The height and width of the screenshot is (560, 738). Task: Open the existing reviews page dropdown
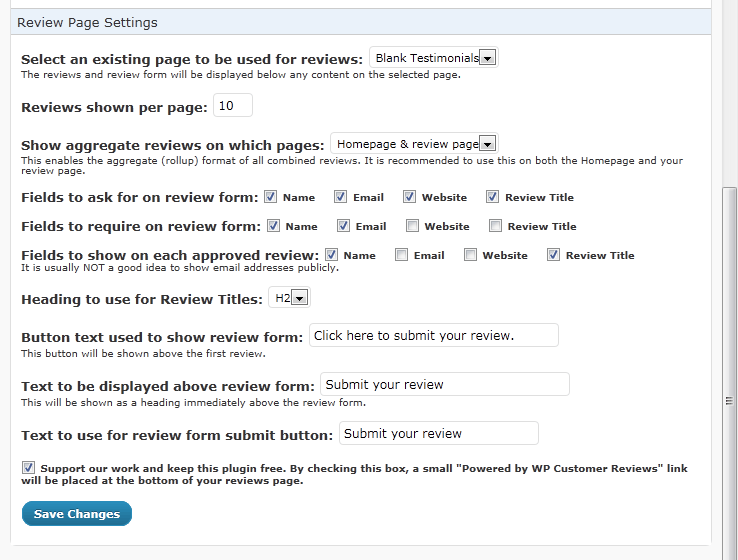433,58
